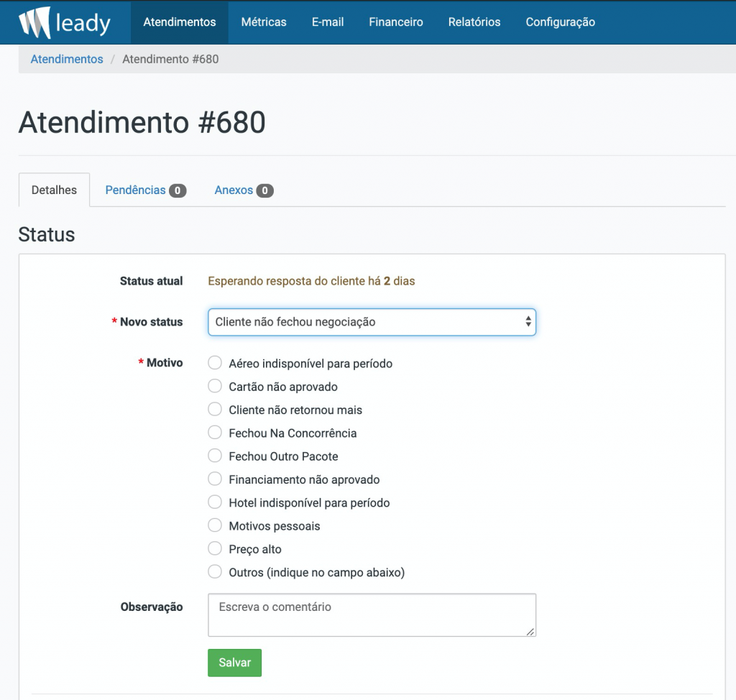The image size is (736, 700).
Task: Select Aéreo indisponível para período reason
Action: click(x=215, y=363)
